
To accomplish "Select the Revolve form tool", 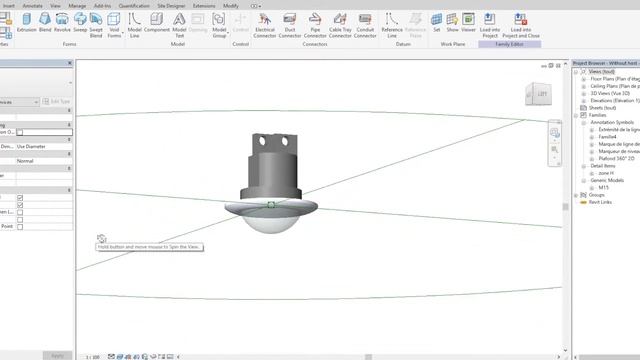I will tap(62, 22).
